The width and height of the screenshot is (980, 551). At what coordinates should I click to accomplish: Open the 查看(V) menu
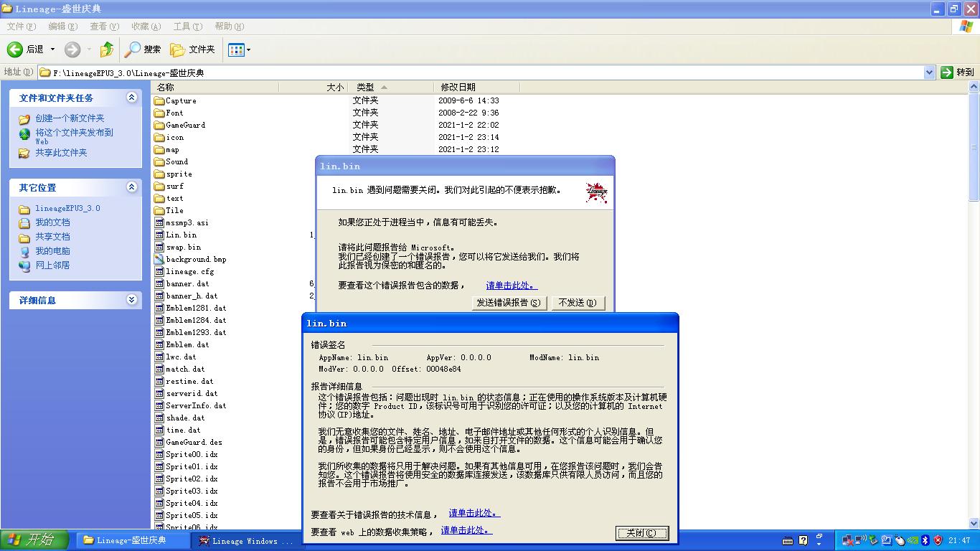click(x=104, y=27)
